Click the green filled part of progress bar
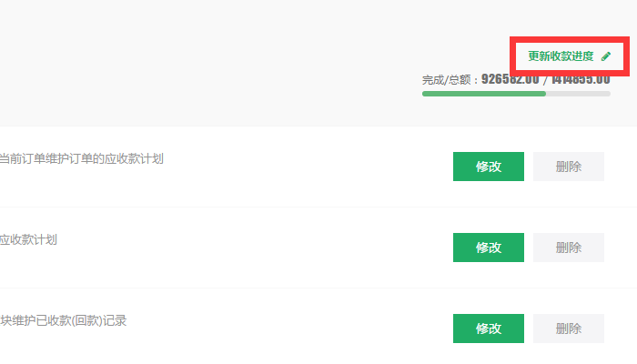Screen dimensions: 637x364 [484, 94]
